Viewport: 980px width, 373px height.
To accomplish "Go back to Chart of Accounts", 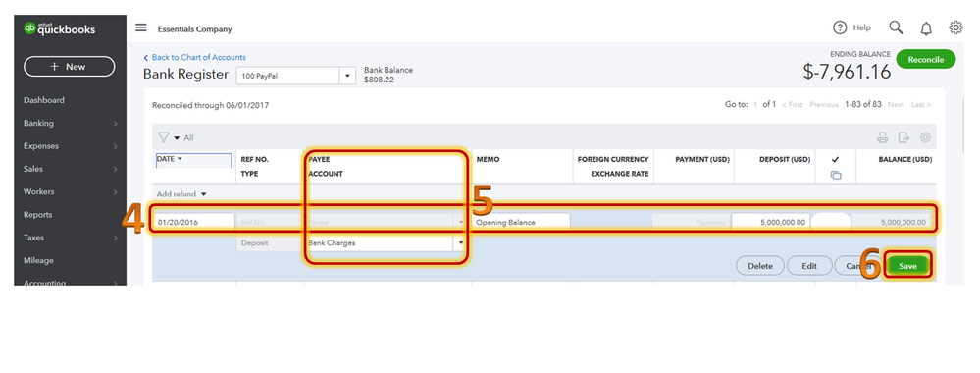I will 194,57.
